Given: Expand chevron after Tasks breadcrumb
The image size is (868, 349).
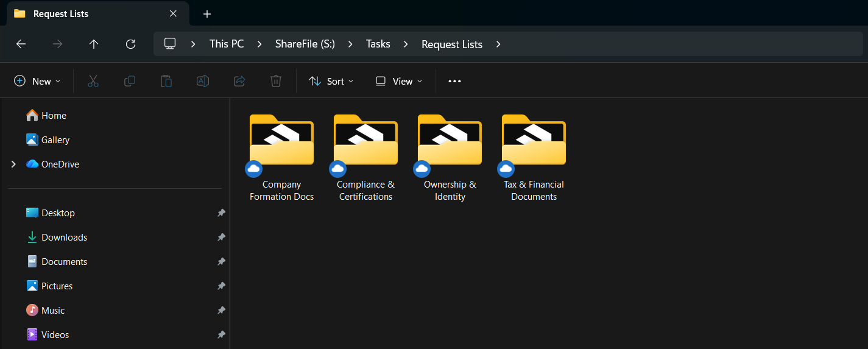Looking at the screenshot, I should pos(406,44).
